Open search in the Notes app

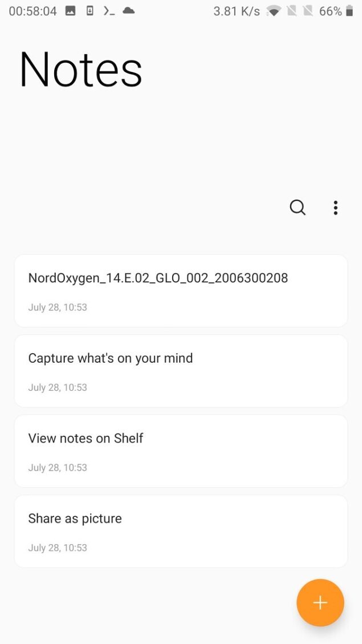point(298,208)
